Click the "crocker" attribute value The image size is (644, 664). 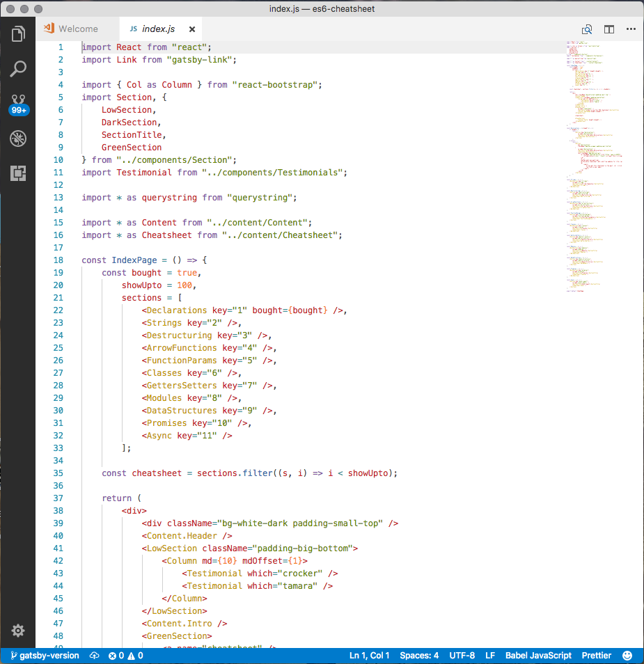coord(302,574)
